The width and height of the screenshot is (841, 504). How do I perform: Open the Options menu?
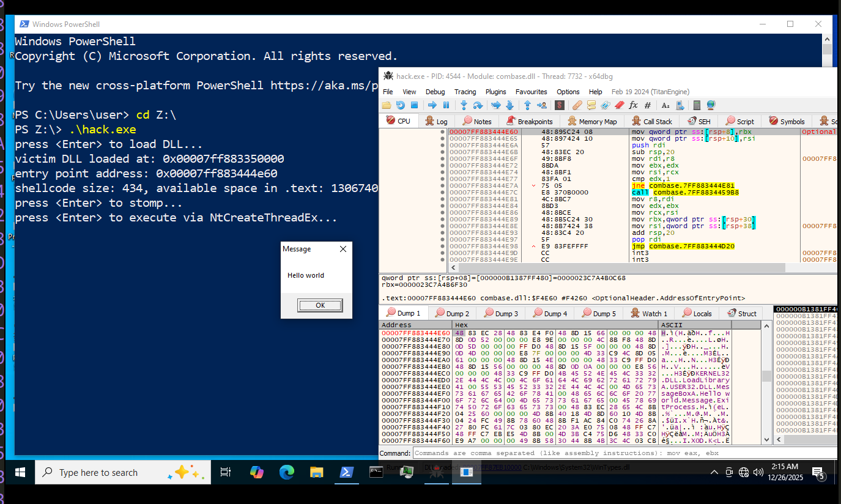[x=568, y=92]
